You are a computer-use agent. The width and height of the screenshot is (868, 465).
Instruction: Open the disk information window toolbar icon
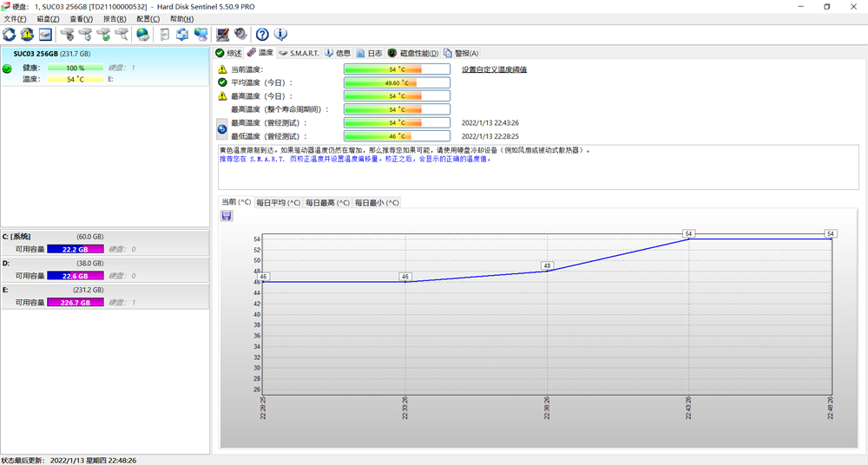[x=45, y=35]
